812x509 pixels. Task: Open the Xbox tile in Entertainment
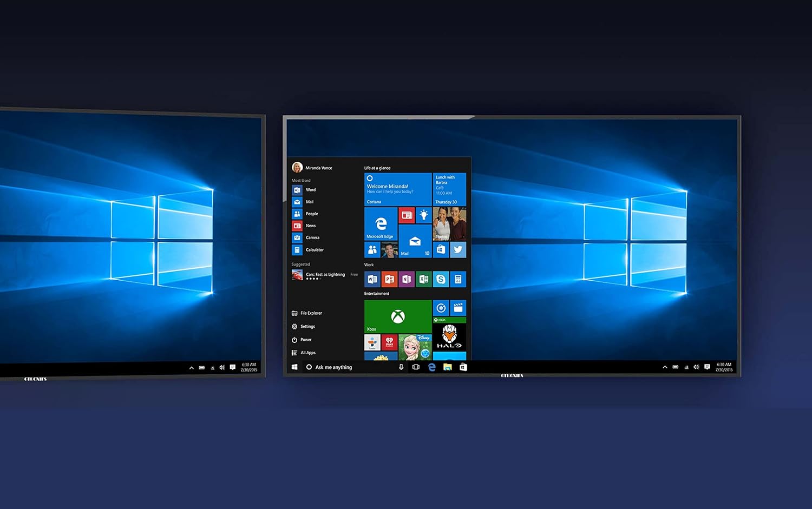[x=398, y=316]
